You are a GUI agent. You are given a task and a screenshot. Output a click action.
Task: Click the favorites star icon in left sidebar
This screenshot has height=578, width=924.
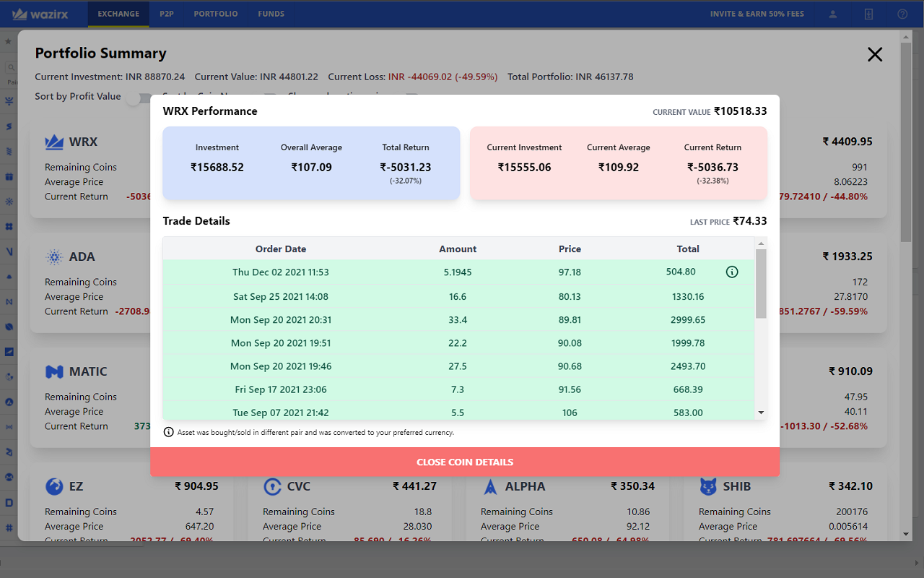8,41
